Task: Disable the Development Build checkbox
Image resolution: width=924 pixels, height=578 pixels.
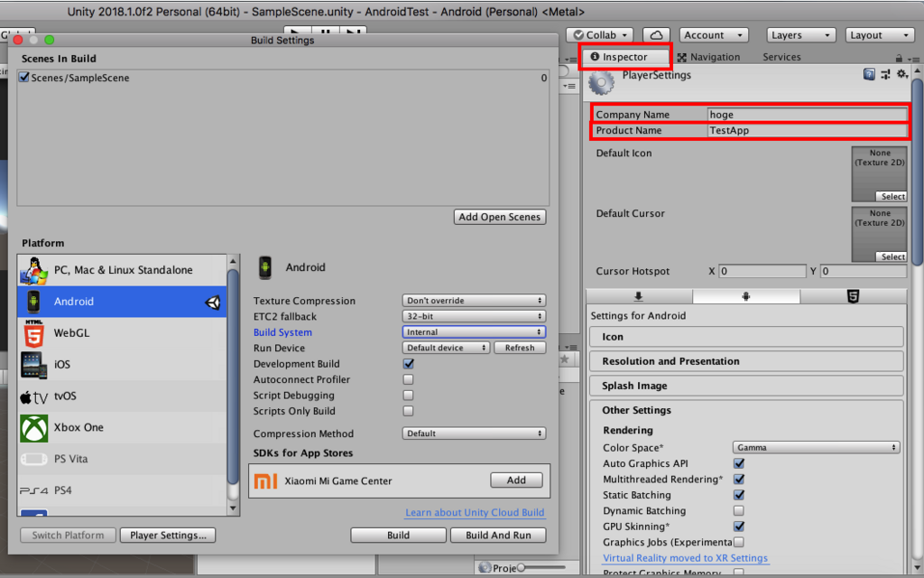Action: tap(408, 364)
